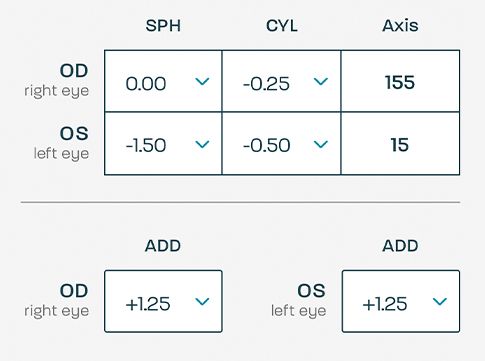Click the Axis column header
Image resolution: width=485 pixels, height=361 pixels.
pyautogui.click(x=400, y=26)
